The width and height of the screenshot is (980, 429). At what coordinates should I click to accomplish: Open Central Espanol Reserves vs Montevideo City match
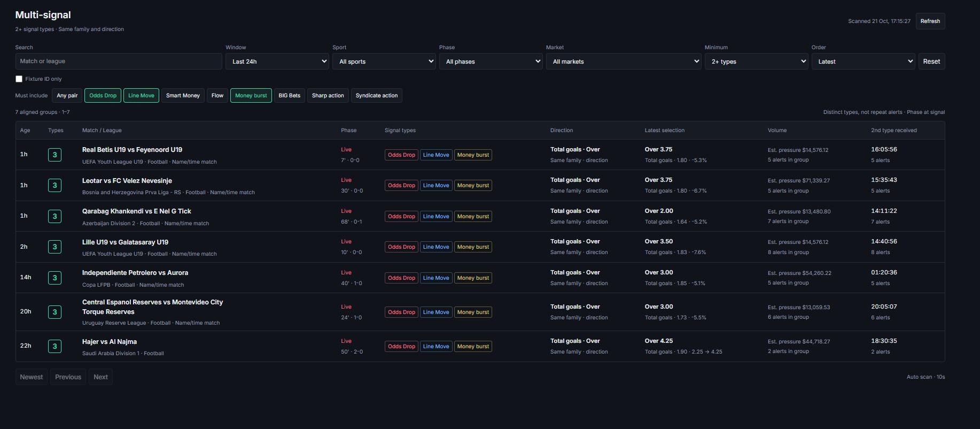152,307
